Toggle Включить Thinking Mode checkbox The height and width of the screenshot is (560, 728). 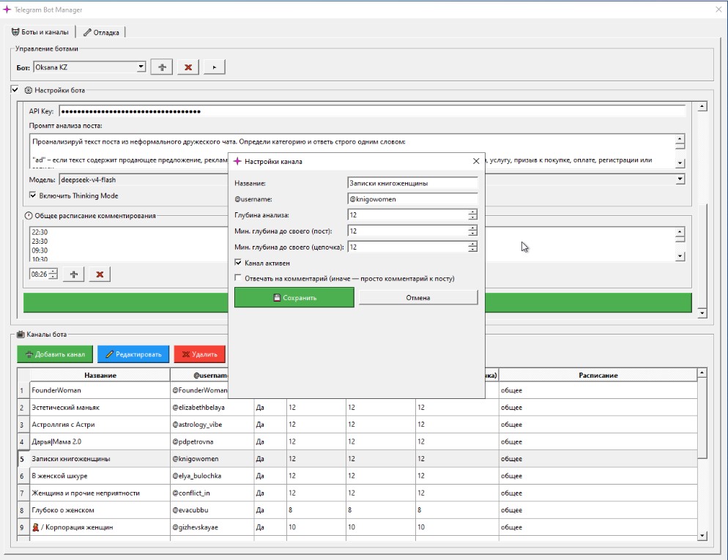(x=32, y=195)
